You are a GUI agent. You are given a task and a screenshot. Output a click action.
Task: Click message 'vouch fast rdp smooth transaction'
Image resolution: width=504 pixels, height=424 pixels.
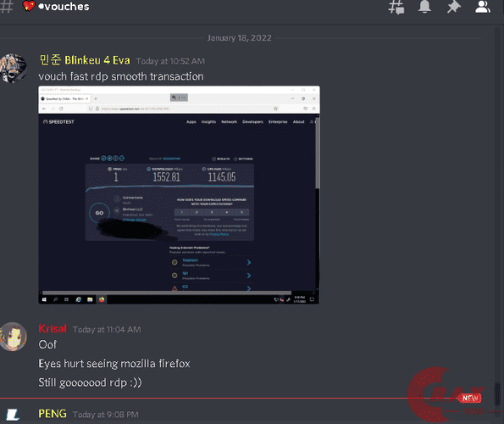(x=121, y=76)
